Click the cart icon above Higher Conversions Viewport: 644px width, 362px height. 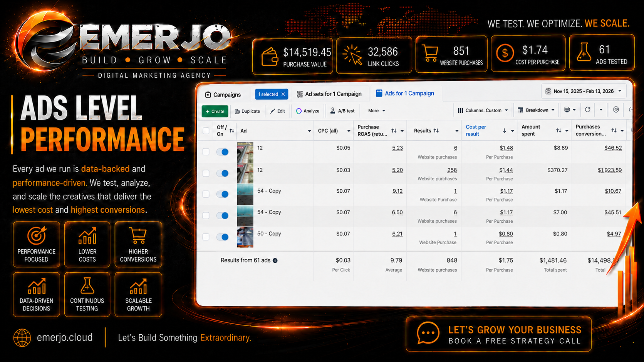[x=138, y=235]
